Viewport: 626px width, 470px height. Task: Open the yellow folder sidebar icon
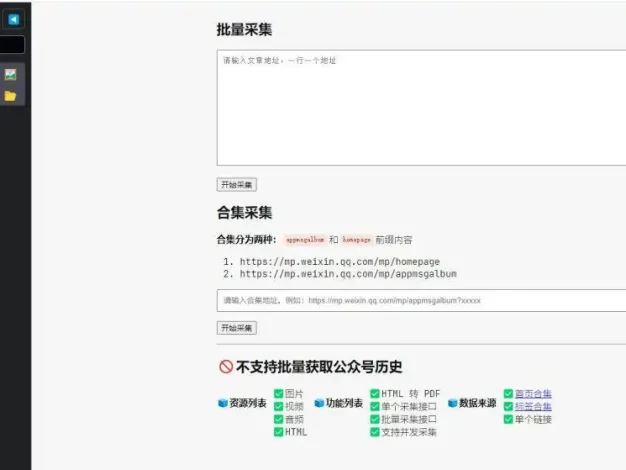10,96
